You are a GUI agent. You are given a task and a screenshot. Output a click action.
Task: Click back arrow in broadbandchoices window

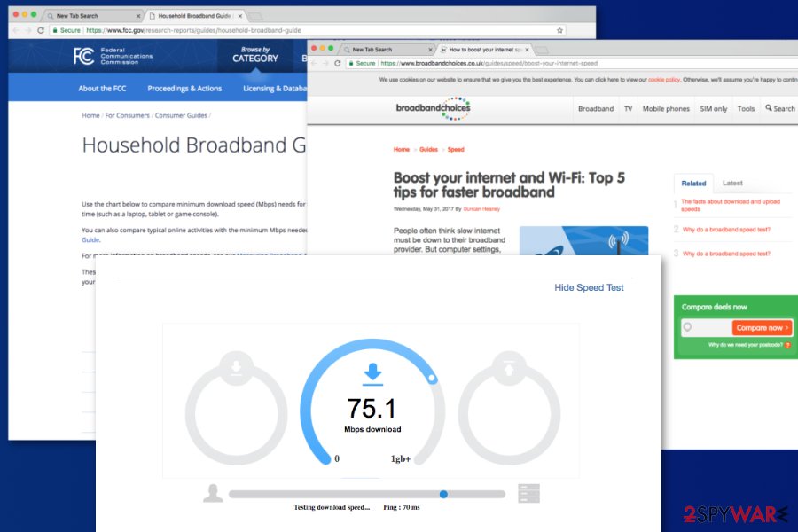pos(314,63)
